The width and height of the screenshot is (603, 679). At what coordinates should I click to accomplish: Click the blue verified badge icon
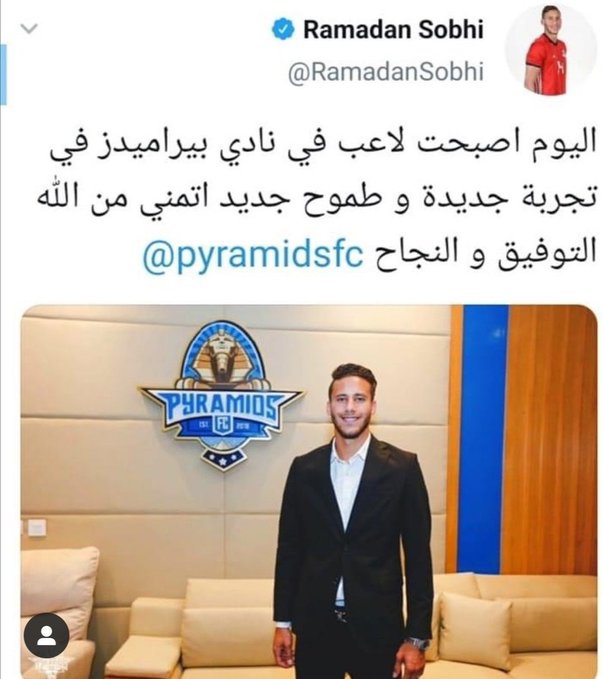point(283,29)
